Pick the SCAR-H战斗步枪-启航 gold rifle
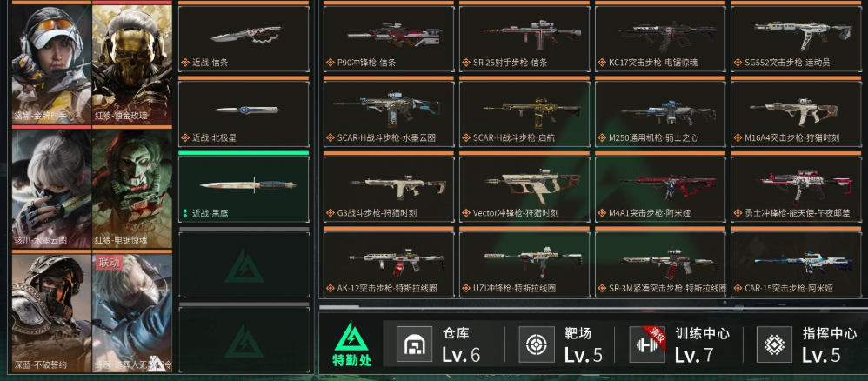Viewport: 868px width, 381px height. (524, 114)
